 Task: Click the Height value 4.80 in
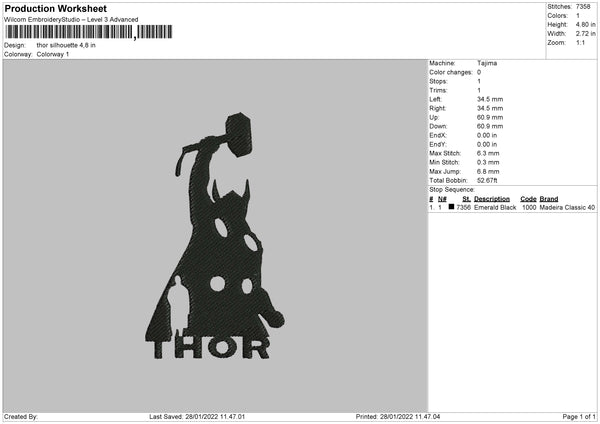(585, 24)
